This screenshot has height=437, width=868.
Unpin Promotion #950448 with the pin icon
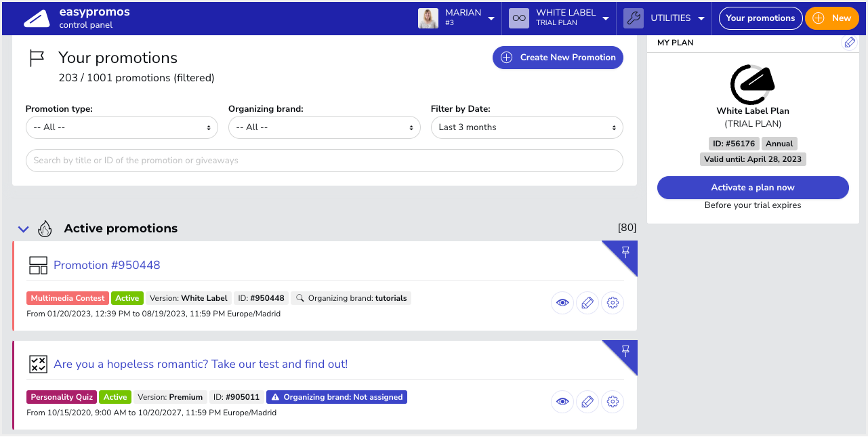[625, 252]
